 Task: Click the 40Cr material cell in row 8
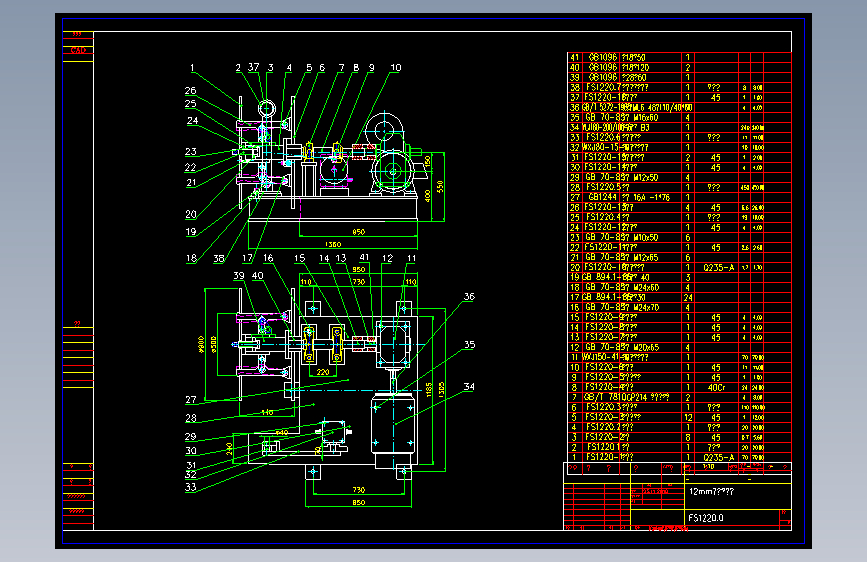click(716, 388)
